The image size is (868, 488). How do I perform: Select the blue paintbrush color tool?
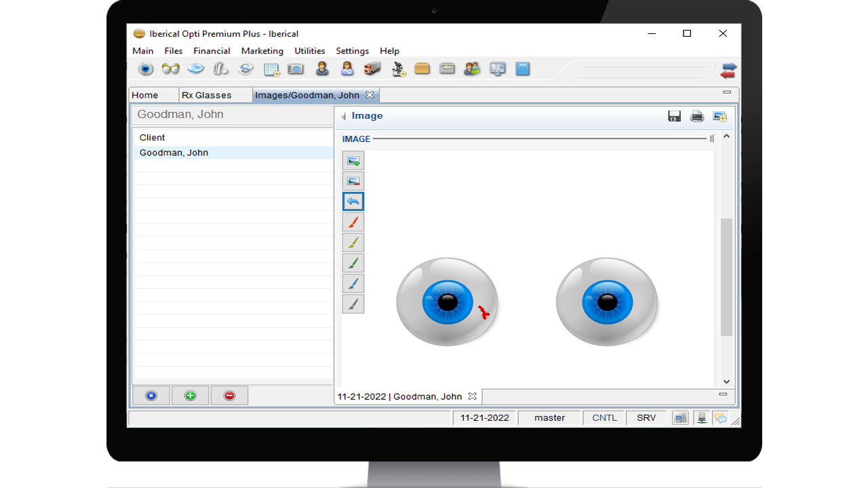(353, 283)
